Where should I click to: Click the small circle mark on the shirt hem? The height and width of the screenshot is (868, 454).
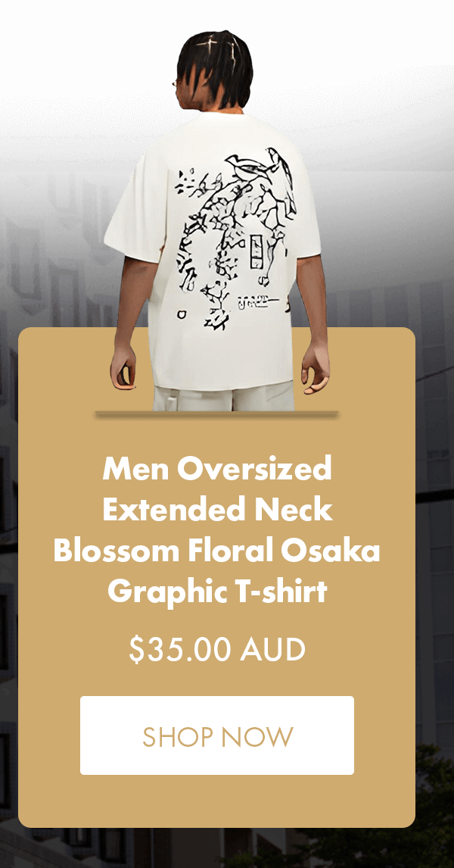click(182, 315)
